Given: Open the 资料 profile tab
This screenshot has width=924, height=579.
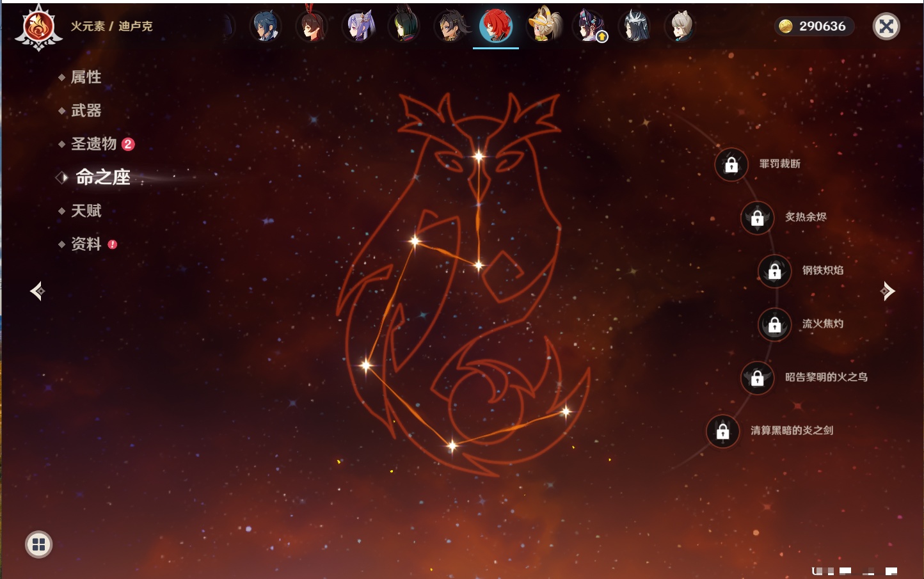Looking at the screenshot, I should point(86,244).
